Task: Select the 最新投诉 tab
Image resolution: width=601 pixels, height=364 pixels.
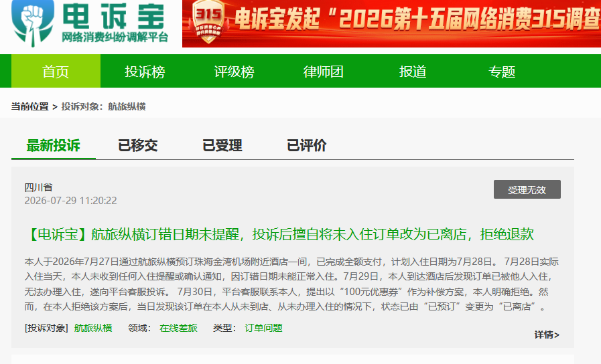Action: coord(54,145)
